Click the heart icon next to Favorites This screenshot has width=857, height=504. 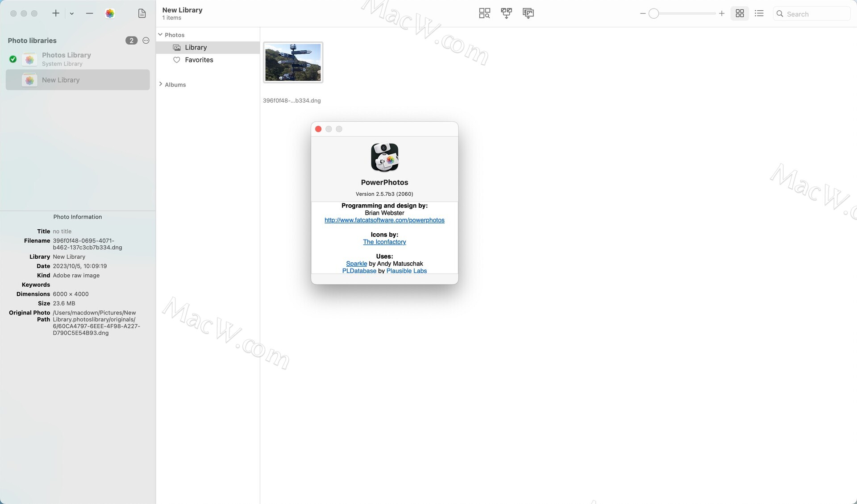pos(177,60)
